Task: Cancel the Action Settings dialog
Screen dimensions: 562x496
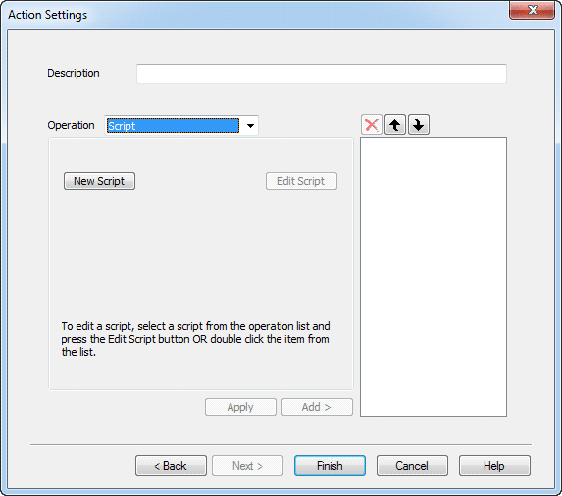Action: 412,466
